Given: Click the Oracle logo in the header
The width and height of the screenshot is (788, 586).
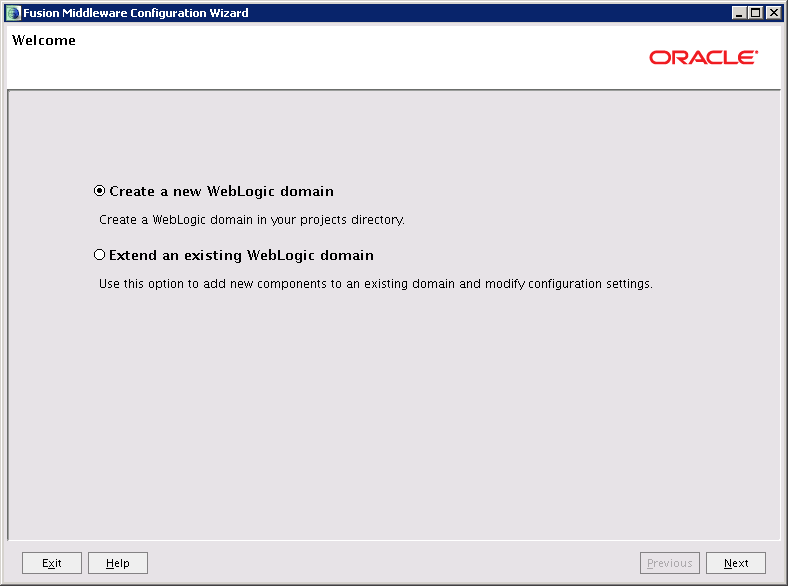Looking at the screenshot, I should [x=703, y=57].
